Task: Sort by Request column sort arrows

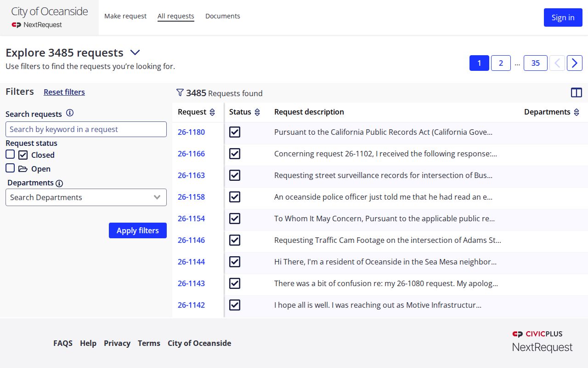Action: 212,112
